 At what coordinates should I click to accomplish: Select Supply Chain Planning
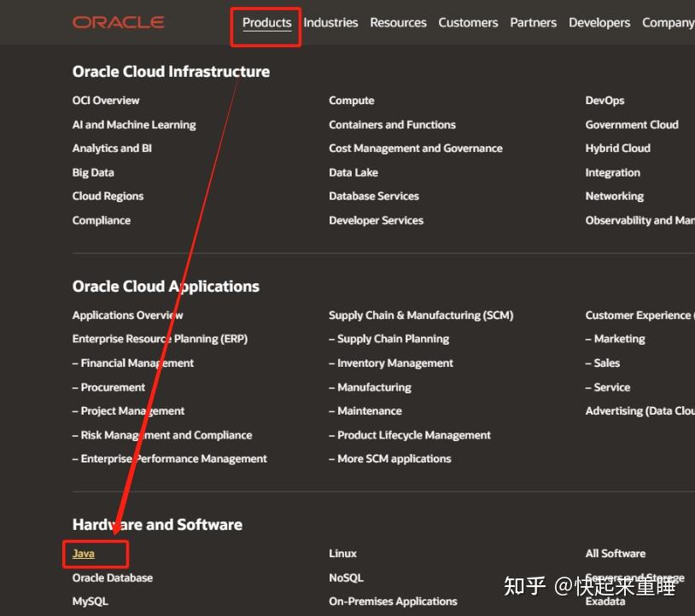coord(391,339)
